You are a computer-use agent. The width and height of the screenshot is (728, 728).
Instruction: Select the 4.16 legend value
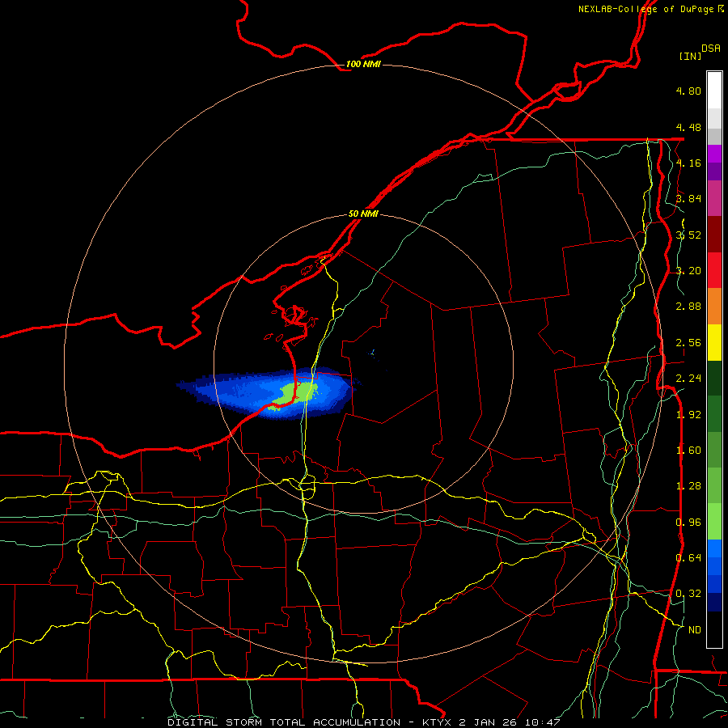pyautogui.click(x=688, y=163)
